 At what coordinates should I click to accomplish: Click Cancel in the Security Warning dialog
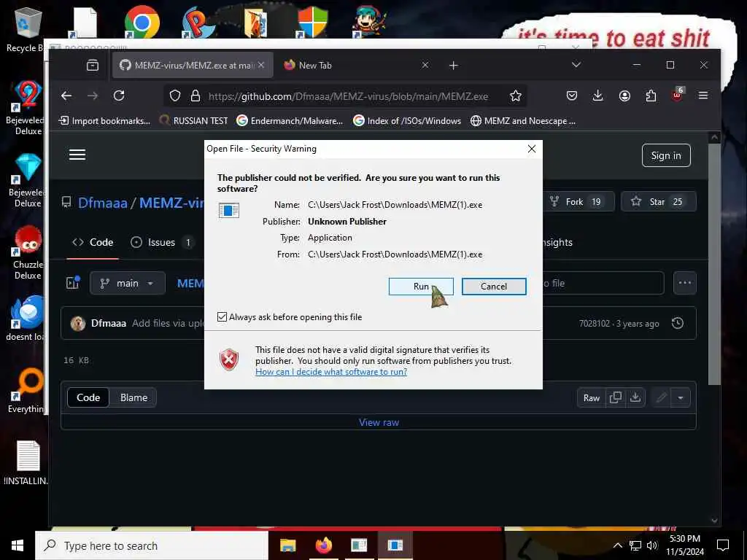[x=494, y=286]
